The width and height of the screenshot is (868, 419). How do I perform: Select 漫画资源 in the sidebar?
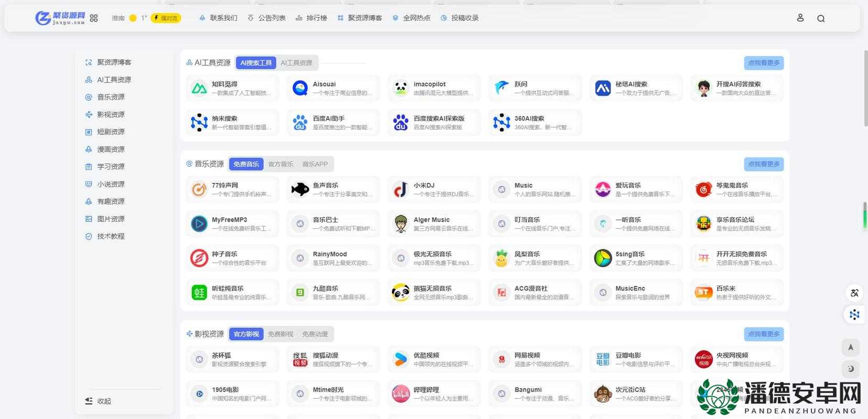tap(105, 149)
